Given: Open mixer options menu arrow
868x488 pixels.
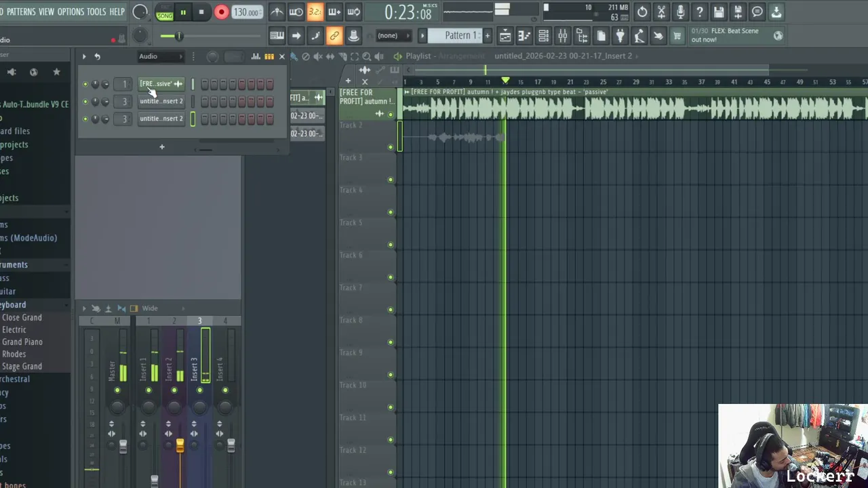Looking at the screenshot, I should (84, 308).
